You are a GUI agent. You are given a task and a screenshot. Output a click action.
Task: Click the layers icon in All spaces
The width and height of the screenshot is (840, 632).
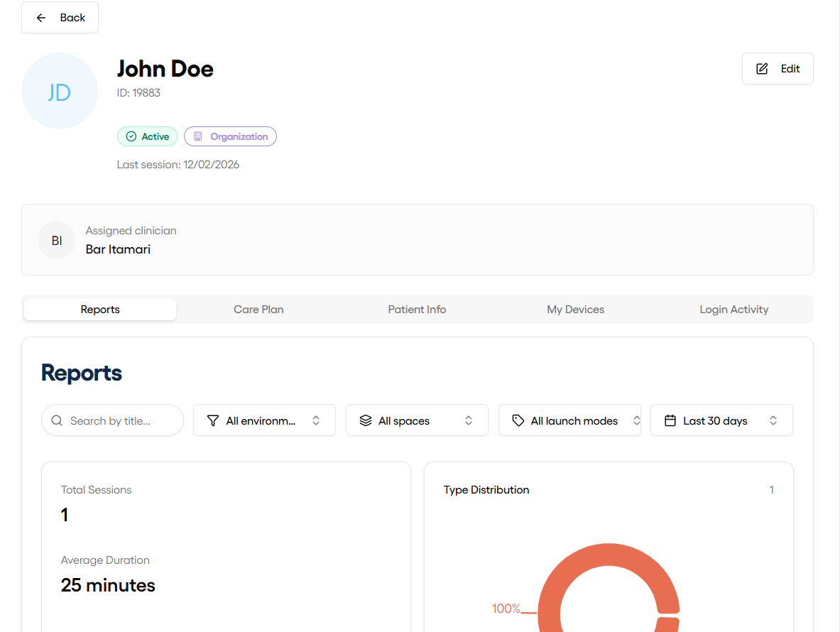click(x=366, y=420)
